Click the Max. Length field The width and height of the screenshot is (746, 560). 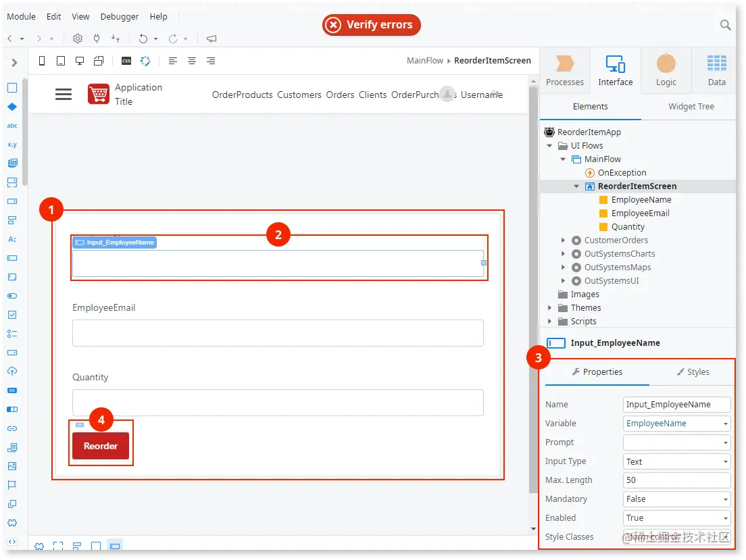pos(676,480)
